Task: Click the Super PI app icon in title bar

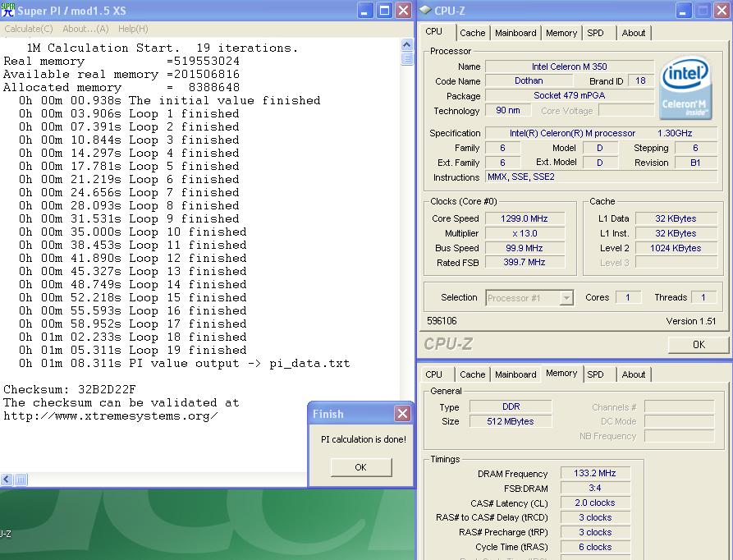Action: (8, 10)
